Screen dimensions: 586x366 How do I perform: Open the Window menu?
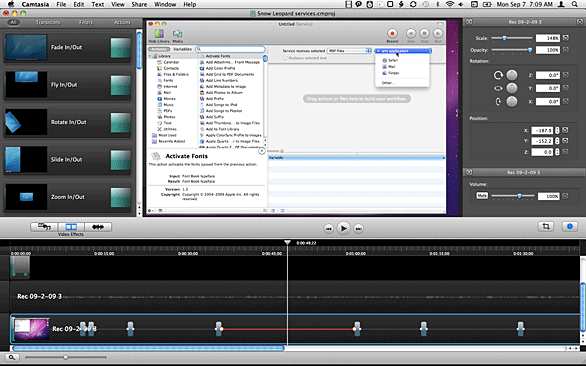(165, 4)
